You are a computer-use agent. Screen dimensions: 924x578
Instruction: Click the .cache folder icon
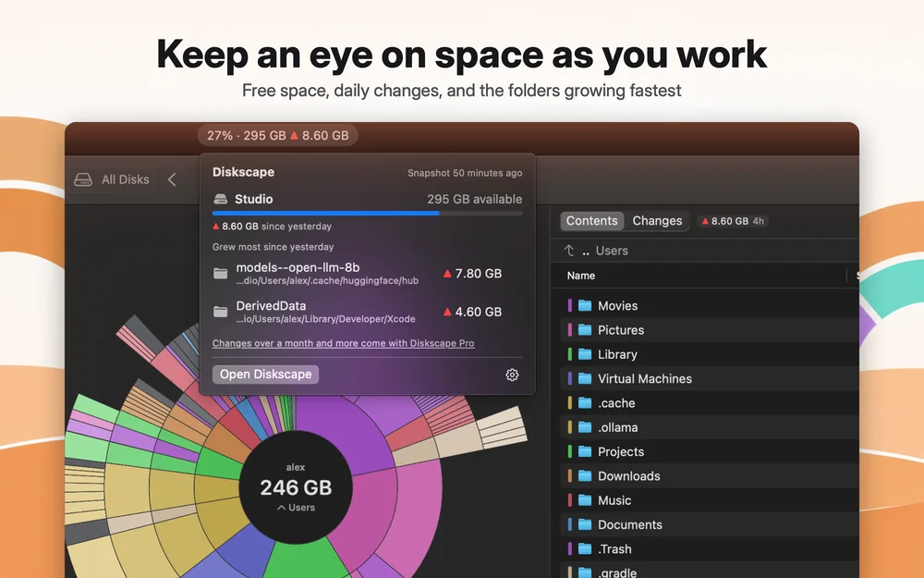coord(585,403)
